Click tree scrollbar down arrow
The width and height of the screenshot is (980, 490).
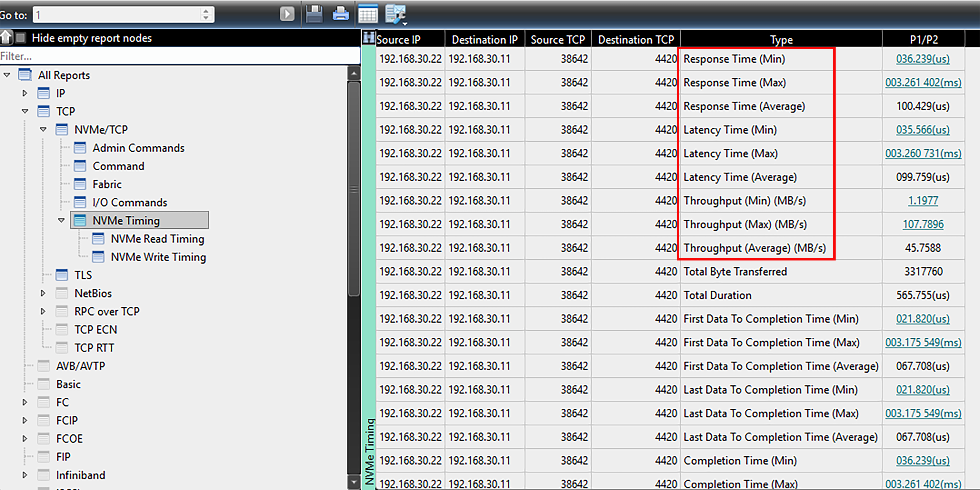click(x=354, y=482)
